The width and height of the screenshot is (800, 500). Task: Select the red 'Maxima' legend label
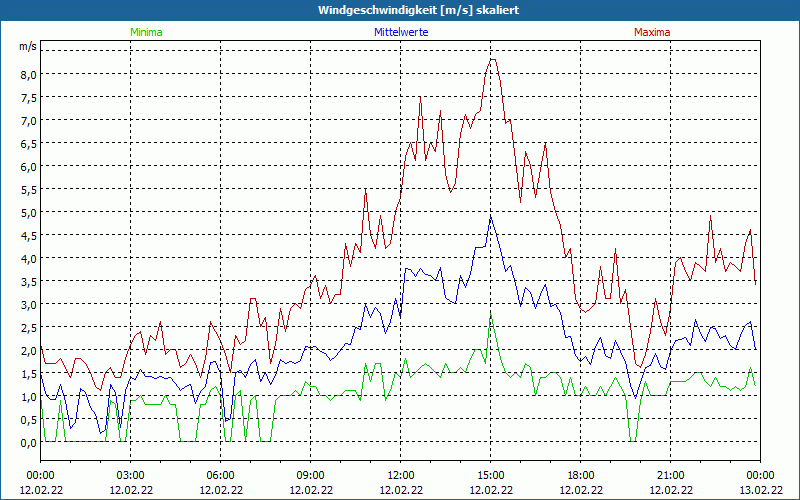point(652,32)
